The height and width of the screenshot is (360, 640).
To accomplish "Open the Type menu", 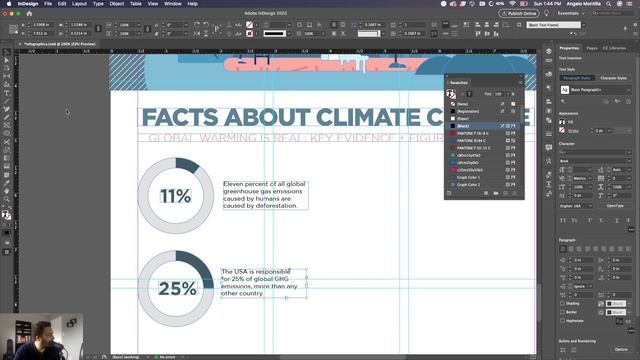I will pos(98,4).
